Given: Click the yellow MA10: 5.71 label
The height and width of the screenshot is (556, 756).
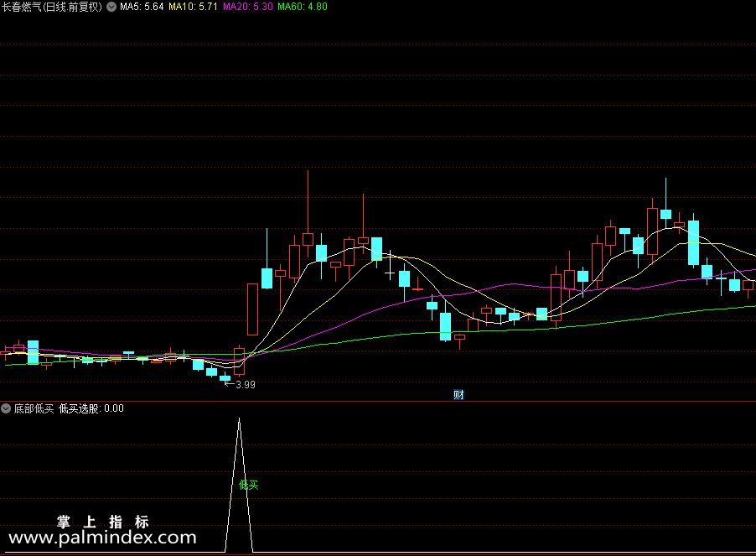Looking at the screenshot, I should click(193, 7).
